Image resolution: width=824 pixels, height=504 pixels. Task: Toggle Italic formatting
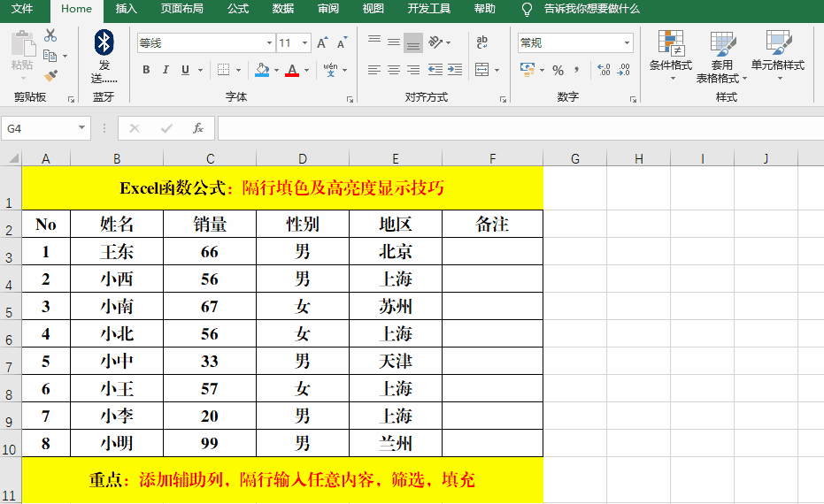pyautogui.click(x=166, y=70)
